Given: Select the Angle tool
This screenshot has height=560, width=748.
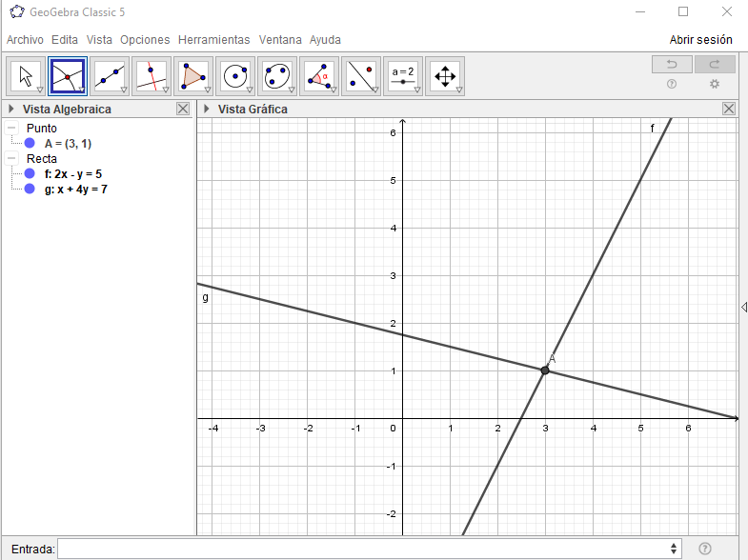Looking at the screenshot, I should click(x=319, y=76).
